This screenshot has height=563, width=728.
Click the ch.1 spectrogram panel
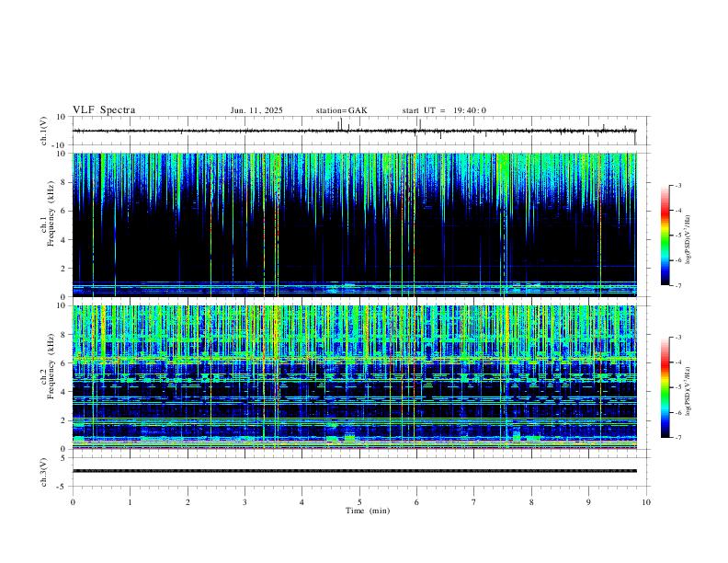355,224
